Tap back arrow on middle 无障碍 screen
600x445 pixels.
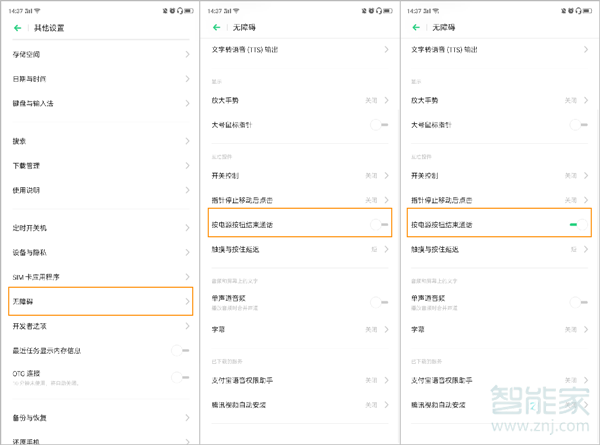[x=217, y=29]
